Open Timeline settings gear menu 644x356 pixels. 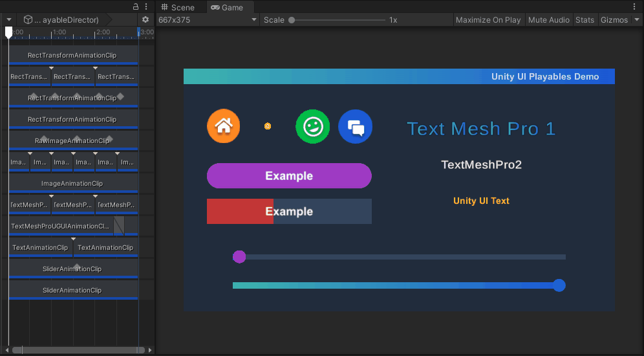(x=145, y=20)
